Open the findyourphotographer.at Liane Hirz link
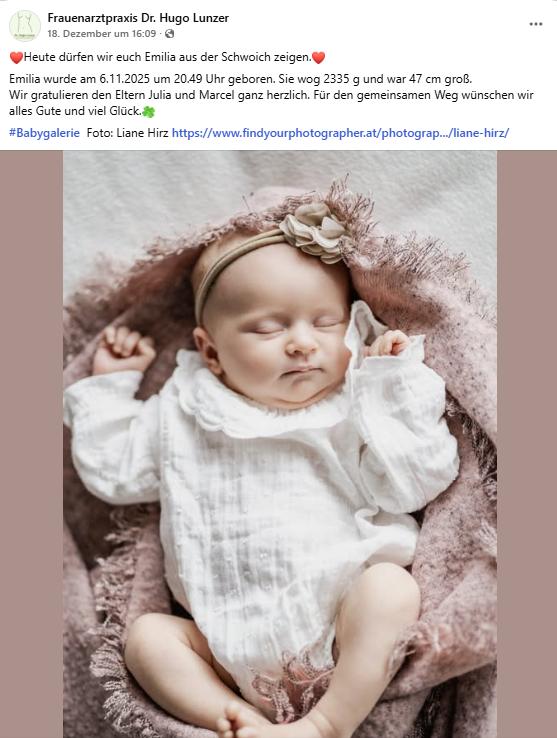 point(340,133)
